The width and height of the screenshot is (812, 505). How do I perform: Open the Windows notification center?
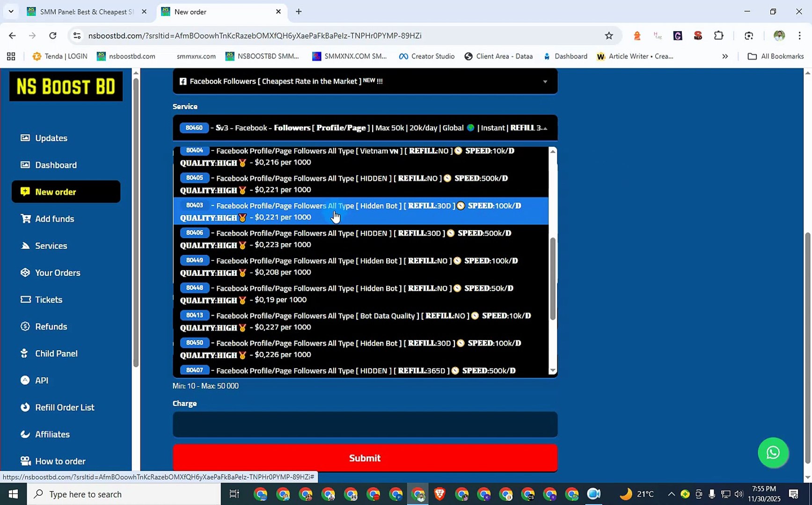coord(794,494)
